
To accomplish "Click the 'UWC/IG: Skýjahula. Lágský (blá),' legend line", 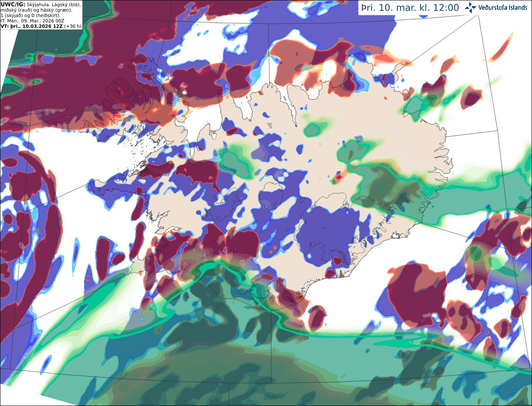I will click(41, 4).
